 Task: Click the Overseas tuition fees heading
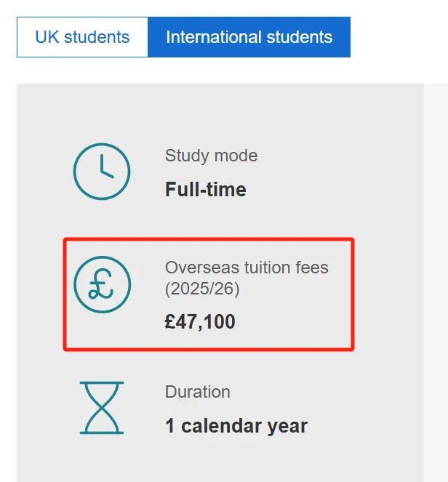click(x=247, y=267)
